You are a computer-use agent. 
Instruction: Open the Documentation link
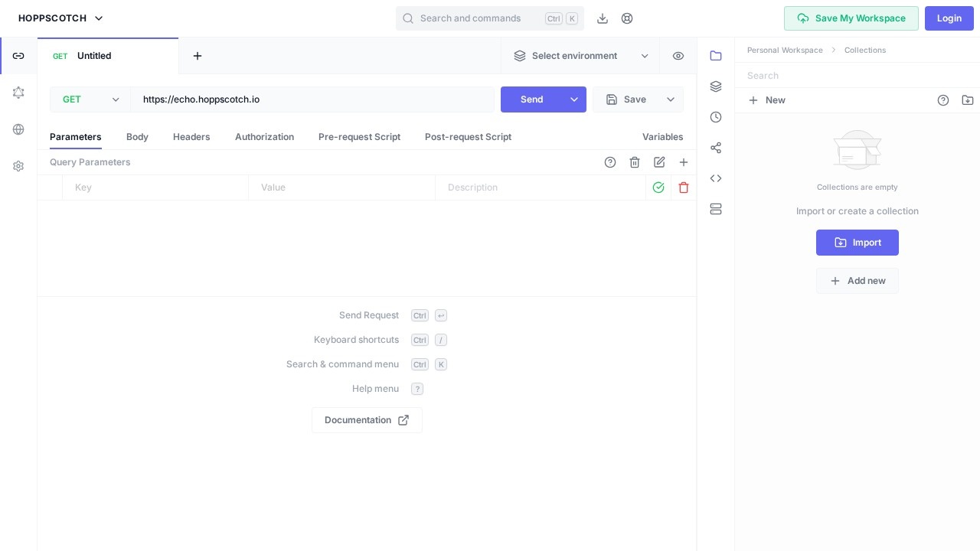click(367, 420)
